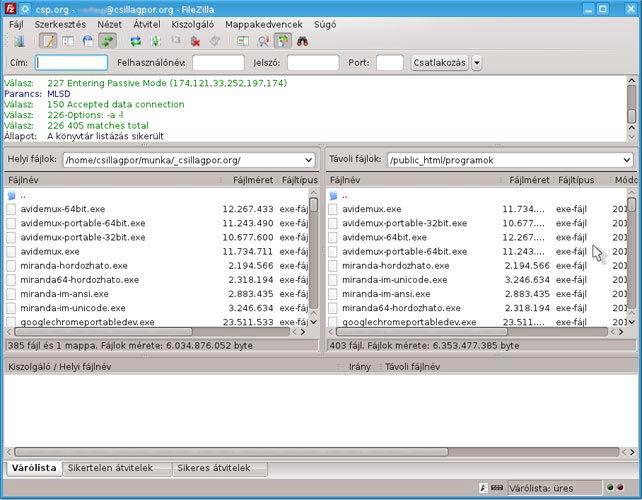Click the refresh file lists icon
The image size is (642, 500).
[135, 41]
